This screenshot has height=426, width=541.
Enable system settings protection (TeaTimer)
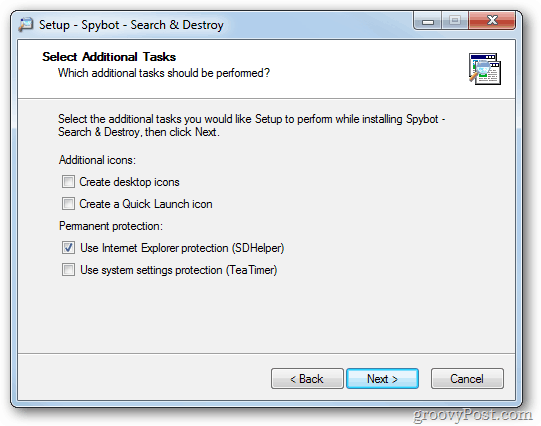68,270
